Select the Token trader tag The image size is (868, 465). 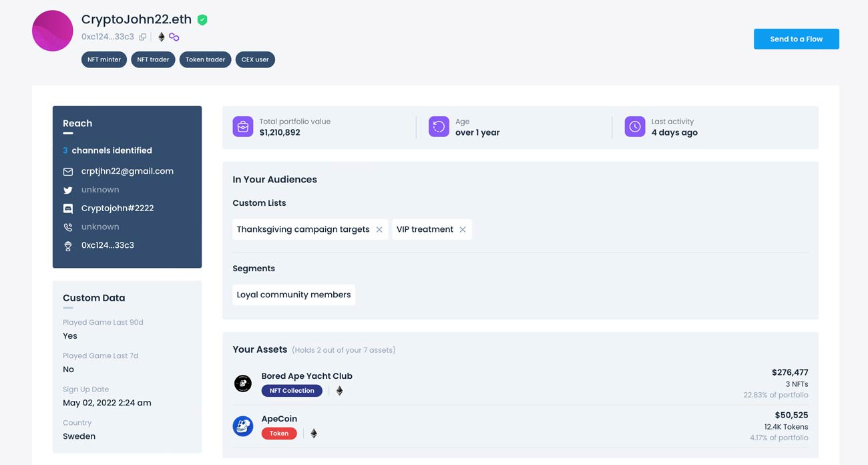pyautogui.click(x=205, y=59)
